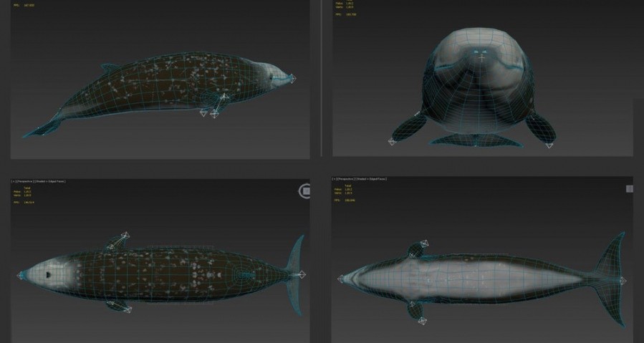Select upper flipper helper in top-view viewport

(125, 236)
